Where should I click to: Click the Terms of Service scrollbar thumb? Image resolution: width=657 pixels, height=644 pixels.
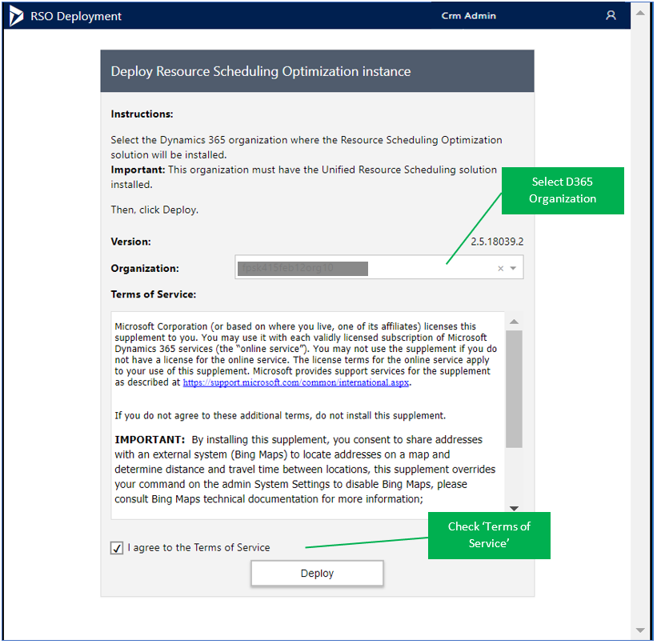(514, 388)
